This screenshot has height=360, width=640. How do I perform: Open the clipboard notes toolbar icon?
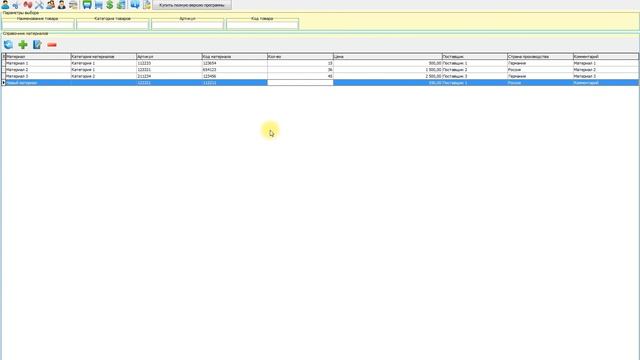[147, 4]
